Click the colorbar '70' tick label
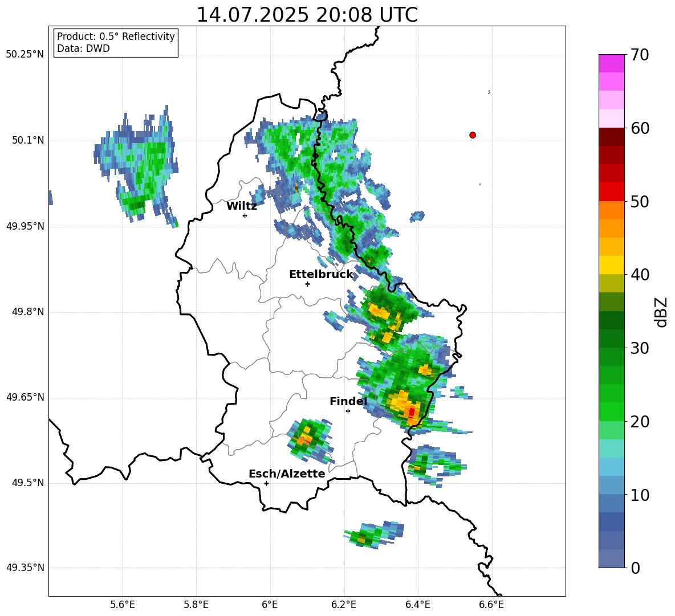The image size is (675, 616). tap(640, 55)
